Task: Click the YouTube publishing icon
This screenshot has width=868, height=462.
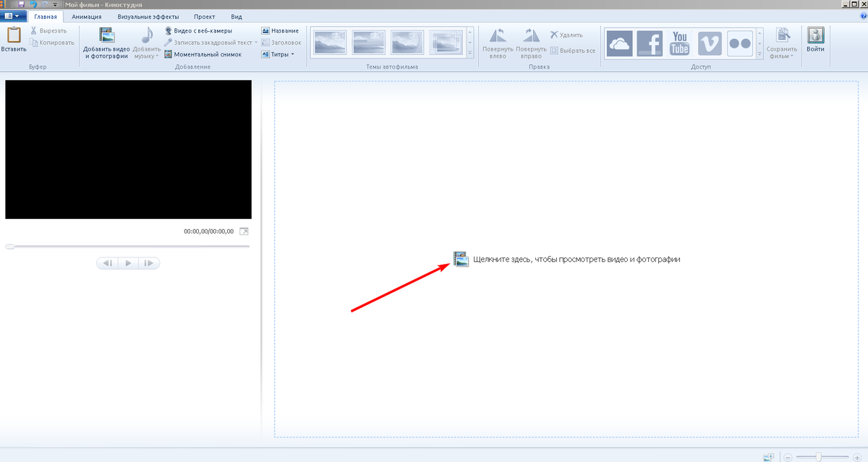Action: [678, 43]
